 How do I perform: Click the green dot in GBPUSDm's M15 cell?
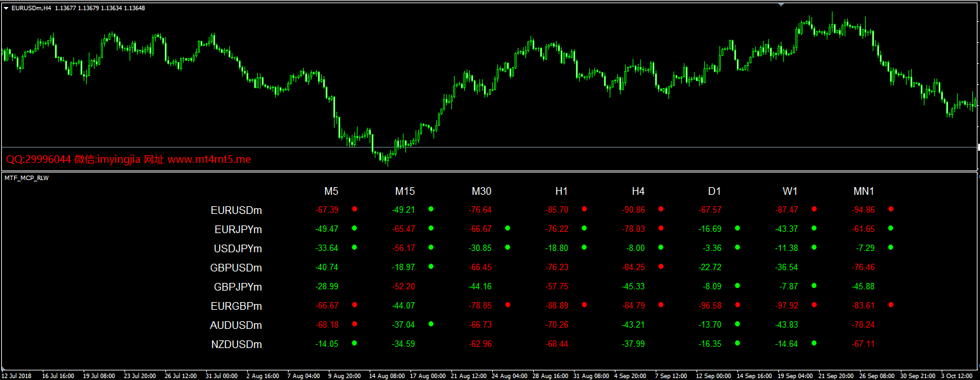tap(431, 266)
